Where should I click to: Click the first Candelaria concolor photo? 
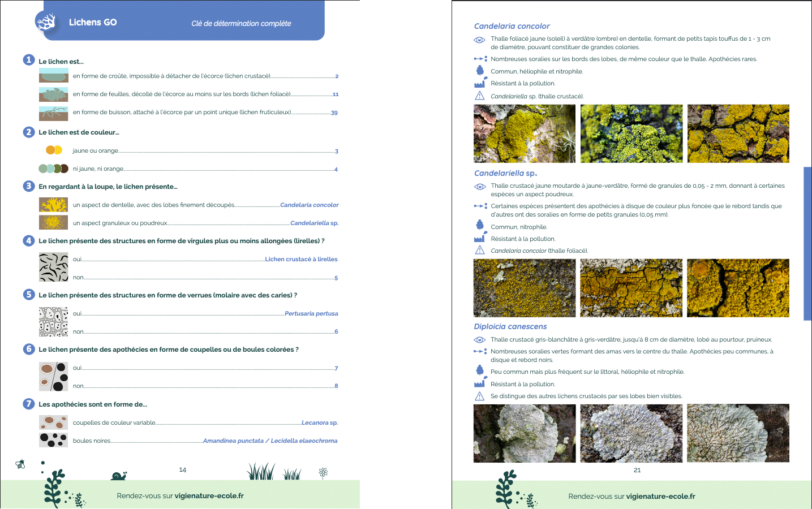tap(525, 133)
